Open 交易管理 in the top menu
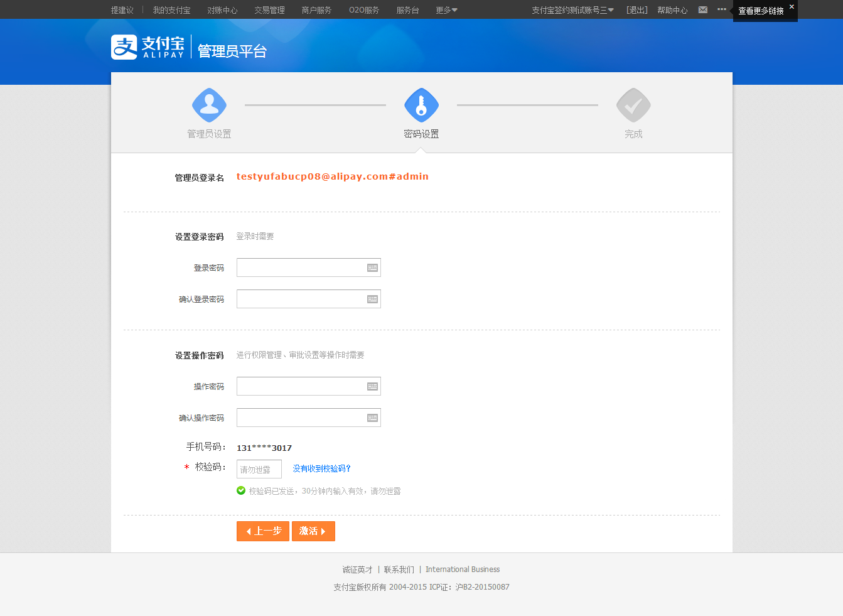 coord(269,10)
